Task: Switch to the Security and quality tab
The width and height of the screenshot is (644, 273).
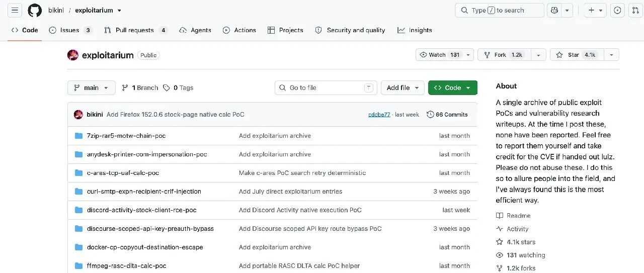Action: click(350, 30)
